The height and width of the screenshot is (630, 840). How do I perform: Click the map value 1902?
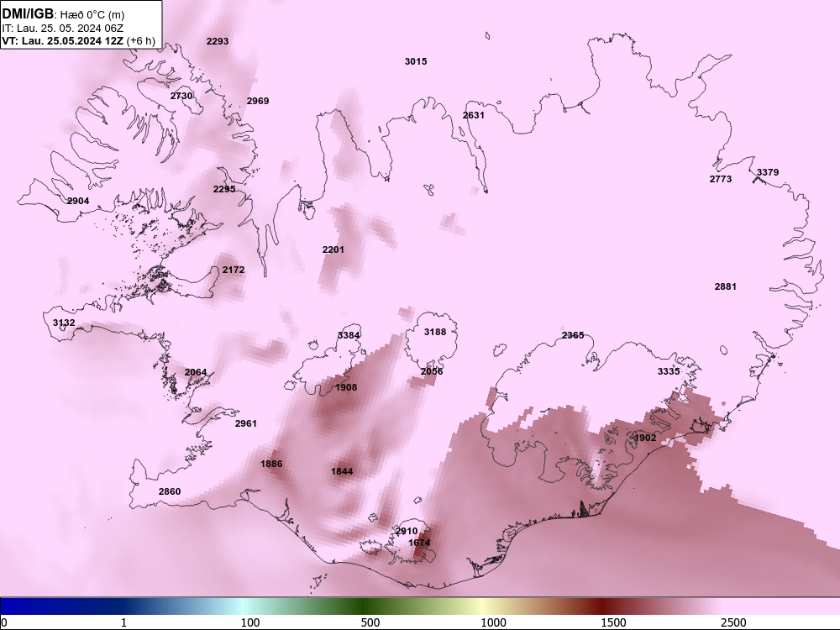(645, 438)
